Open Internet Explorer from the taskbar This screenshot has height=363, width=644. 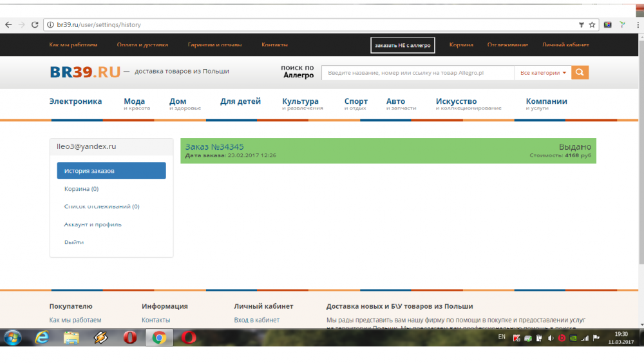point(42,337)
